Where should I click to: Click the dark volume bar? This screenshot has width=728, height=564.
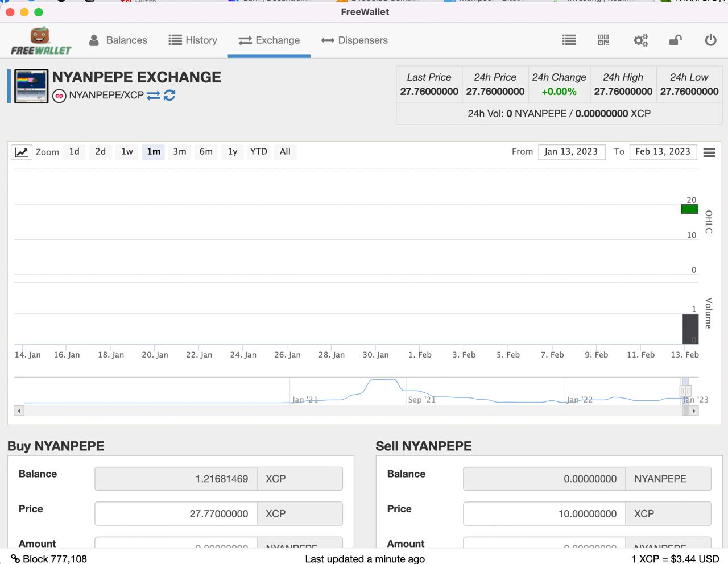tap(690, 329)
